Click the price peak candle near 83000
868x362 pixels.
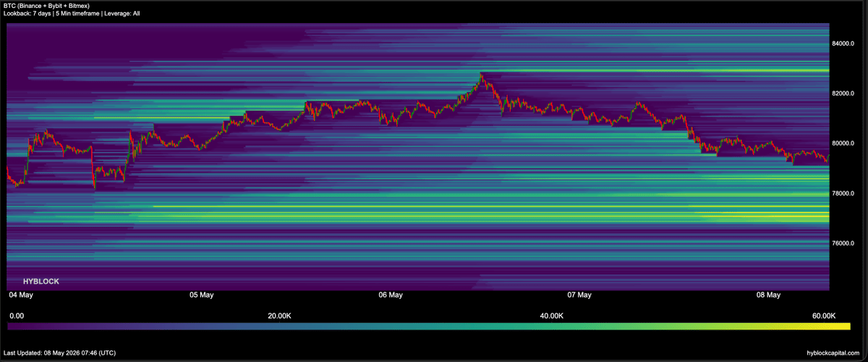point(481,75)
